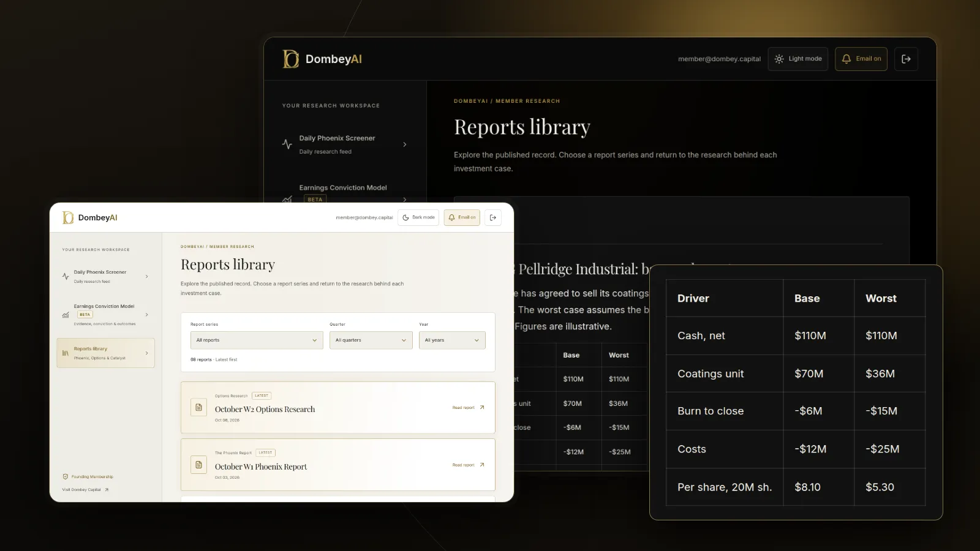Click the DombeyAI logo in the light window
The image size is (980, 551).
click(x=90, y=217)
